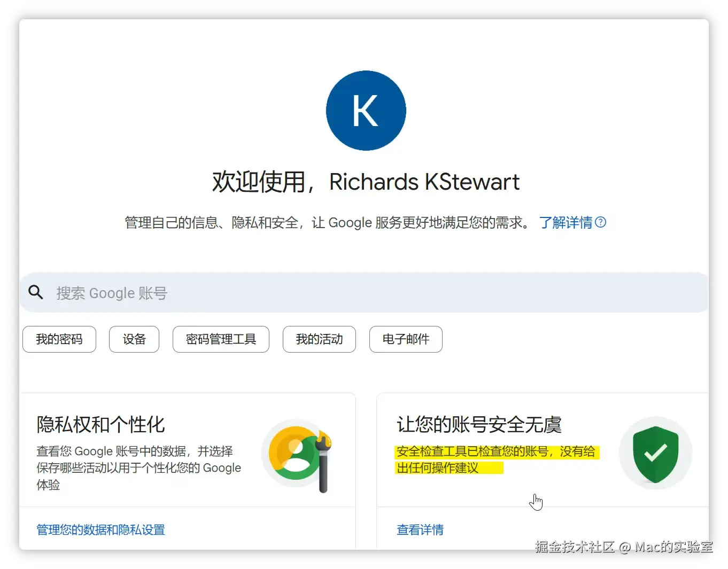
Task: Open the 查看详情 security link
Action: click(x=420, y=529)
